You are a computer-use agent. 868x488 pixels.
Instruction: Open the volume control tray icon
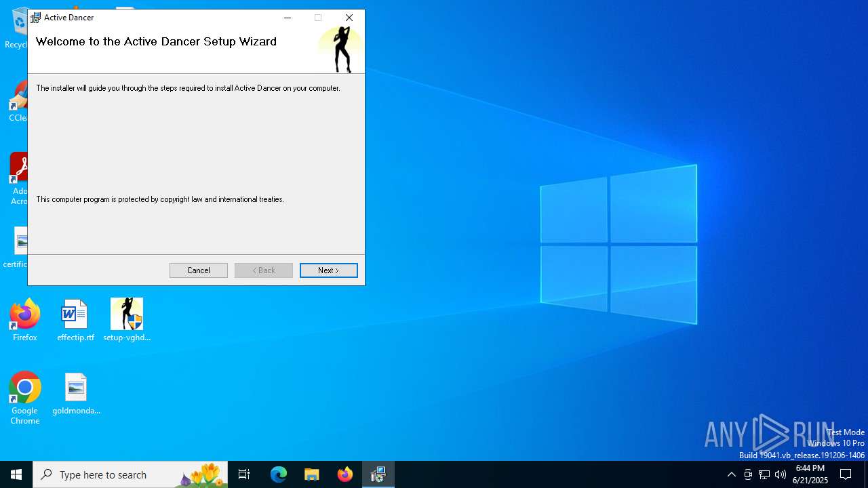(x=781, y=474)
